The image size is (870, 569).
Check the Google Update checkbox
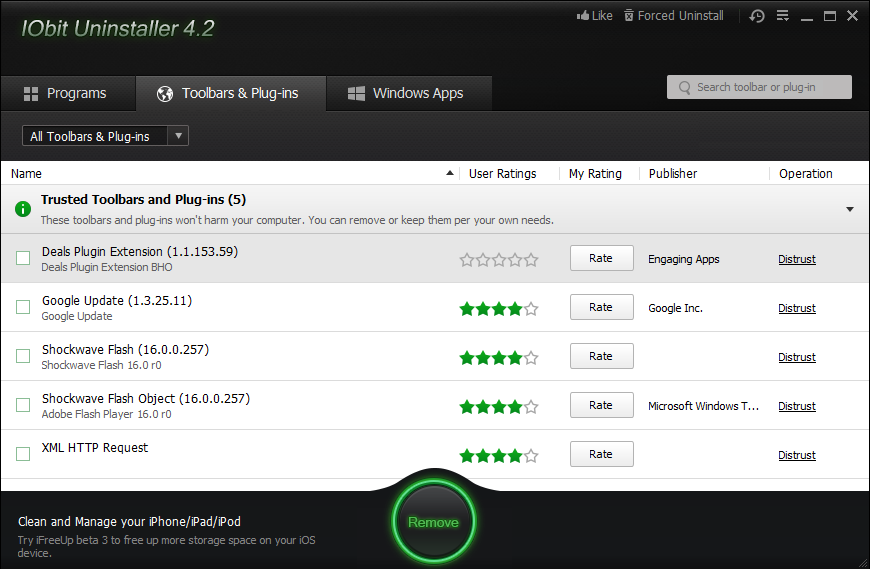pyautogui.click(x=23, y=307)
